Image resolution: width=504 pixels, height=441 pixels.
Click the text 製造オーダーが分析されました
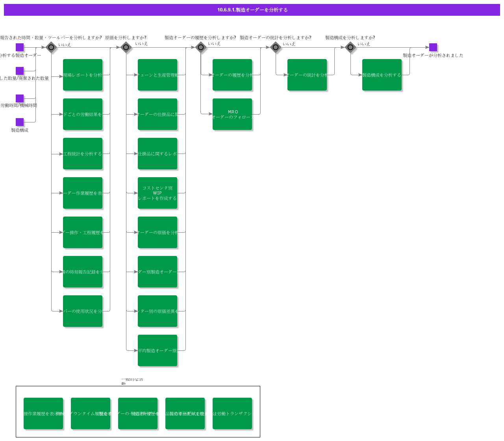coord(433,56)
